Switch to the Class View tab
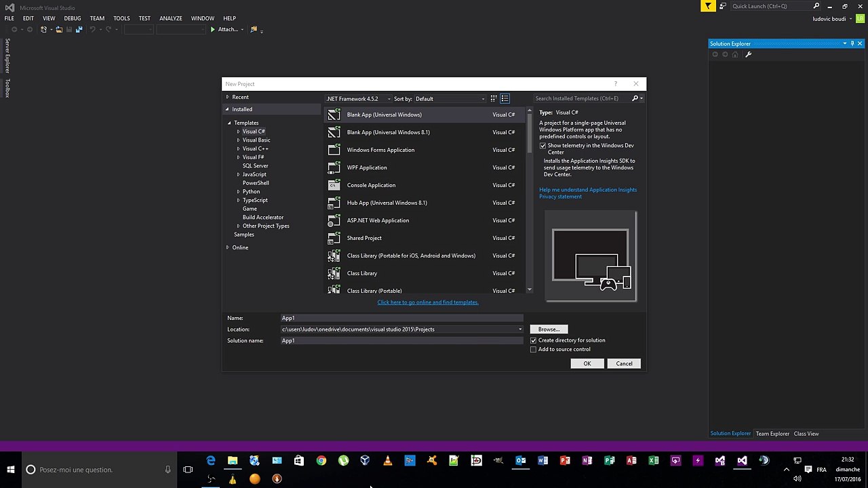This screenshot has height=488, width=868. click(x=806, y=434)
